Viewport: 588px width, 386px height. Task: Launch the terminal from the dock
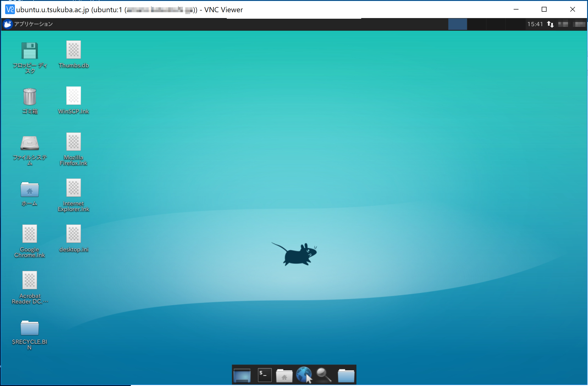pyautogui.click(x=265, y=375)
